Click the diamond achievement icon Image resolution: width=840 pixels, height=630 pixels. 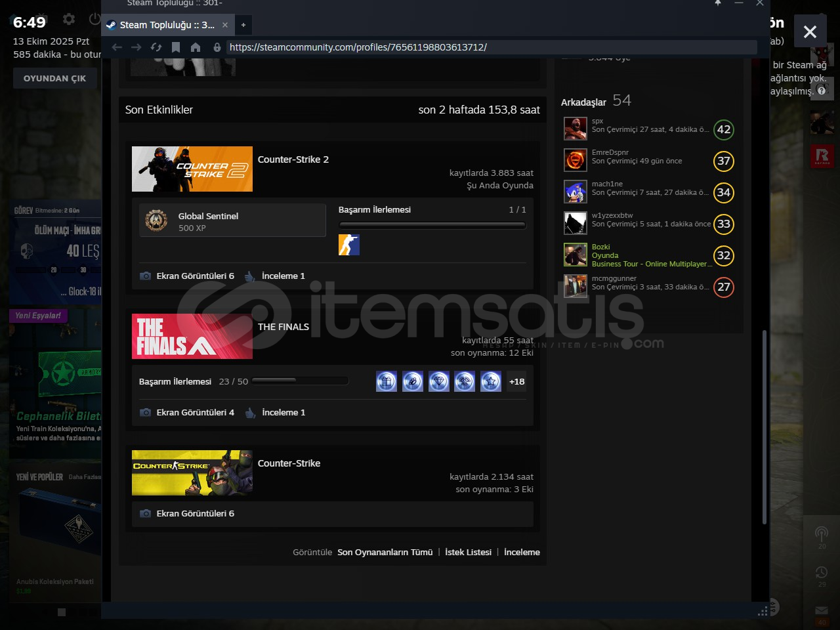pos(438,381)
